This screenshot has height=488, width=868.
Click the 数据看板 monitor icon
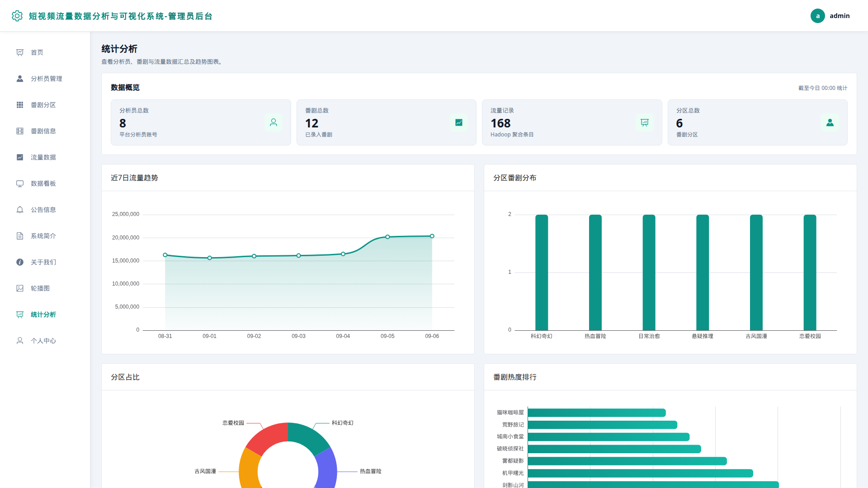coord(20,183)
